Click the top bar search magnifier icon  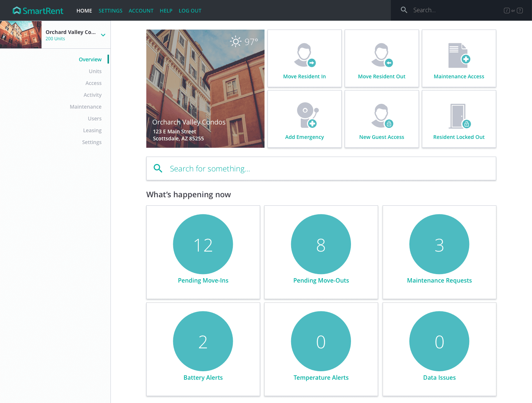pyautogui.click(x=404, y=10)
